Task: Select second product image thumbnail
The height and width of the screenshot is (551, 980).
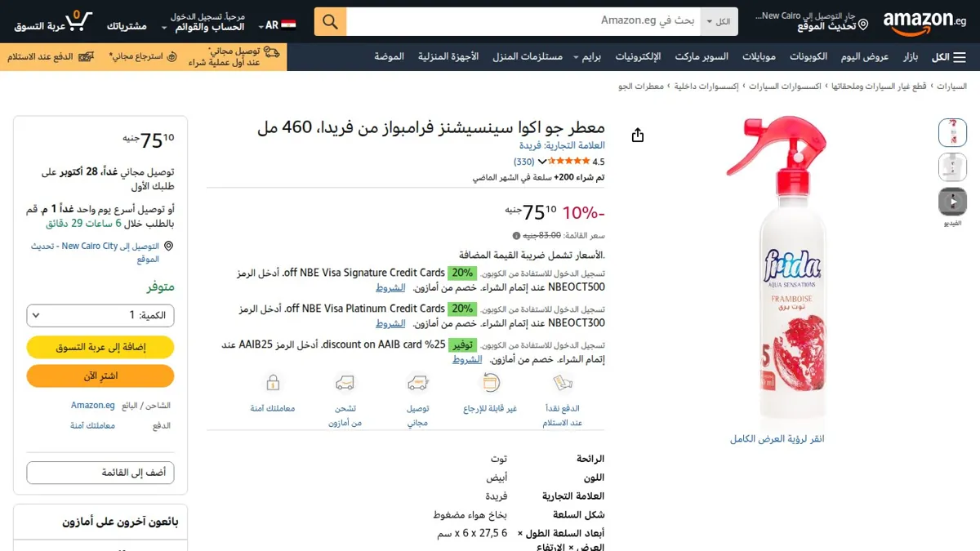Action: [x=952, y=167]
